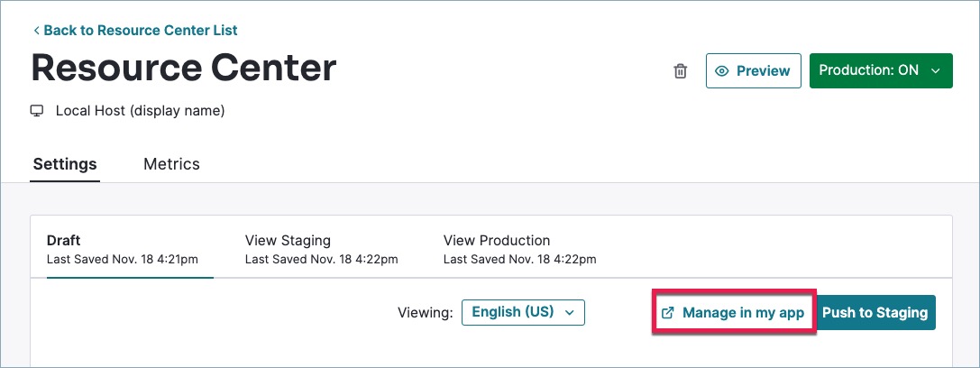
Task: Click the chevron in the Viewing language selector
Action: [569, 312]
